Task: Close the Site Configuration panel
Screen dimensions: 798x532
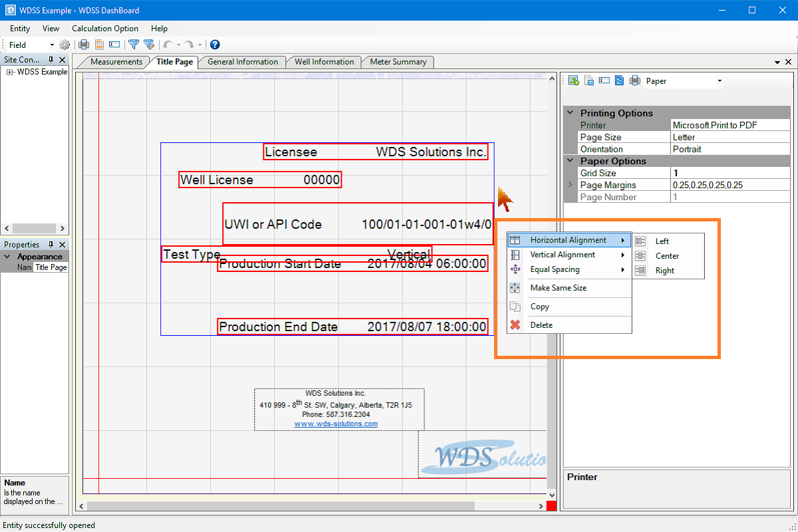Action: tap(62, 59)
